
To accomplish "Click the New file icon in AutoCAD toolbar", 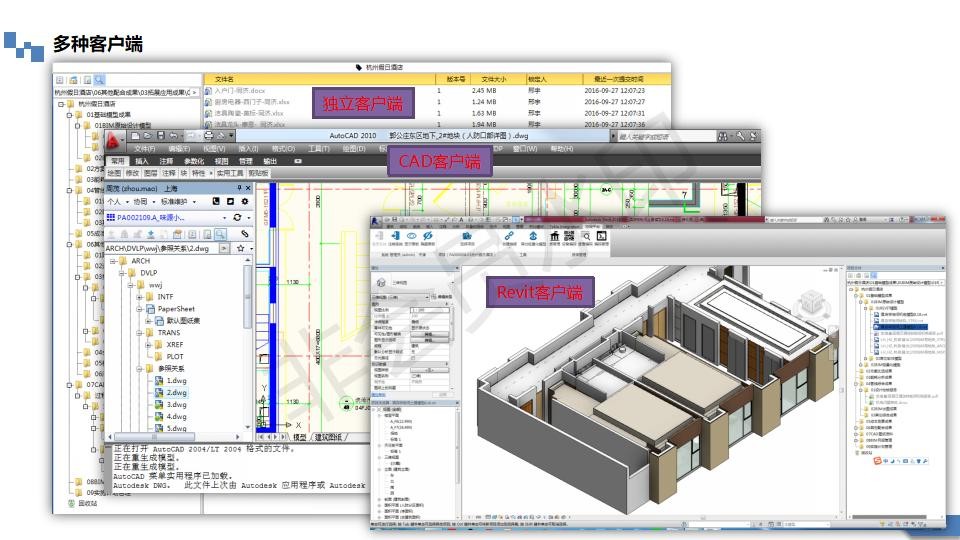I will point(135,136).
